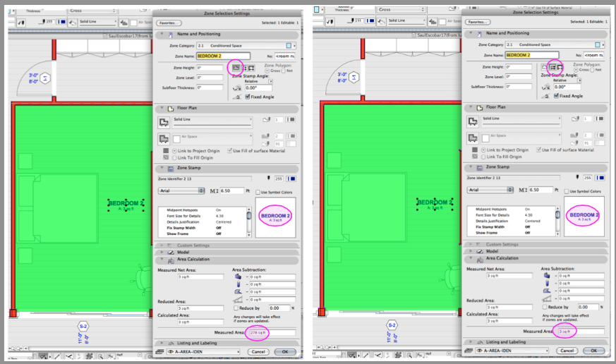Image resolution: width=616 pixels, height=364 pixels.
Task: Click Cancel in the right Zone Selection Settings dialog
Action: (x=567, y=351)
